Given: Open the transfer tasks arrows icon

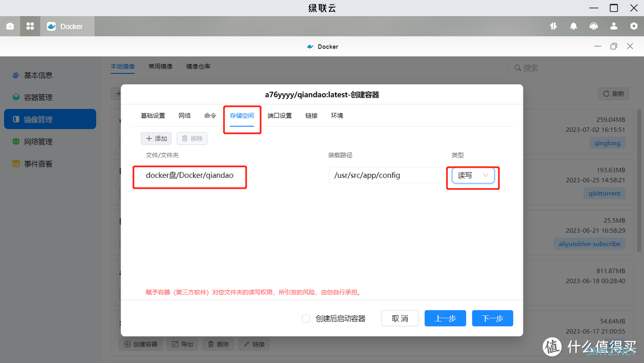Looking at the screenshot, I should [x=553, y=26].
